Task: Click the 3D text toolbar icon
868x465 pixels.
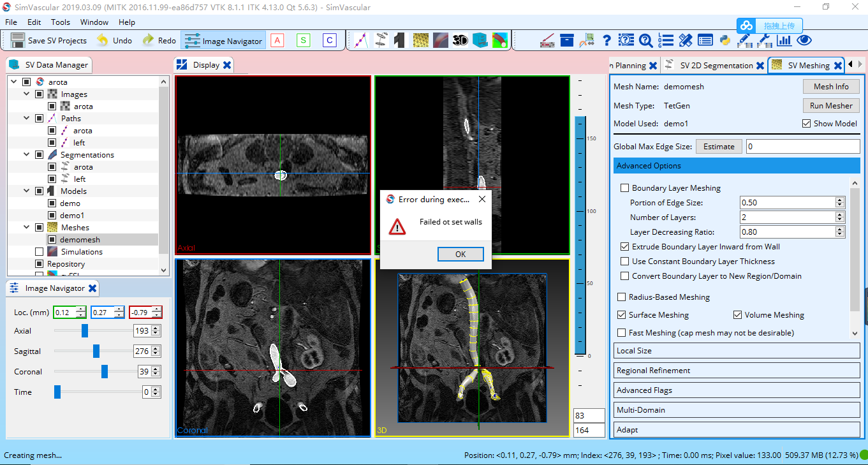Action: click(460, 40)
